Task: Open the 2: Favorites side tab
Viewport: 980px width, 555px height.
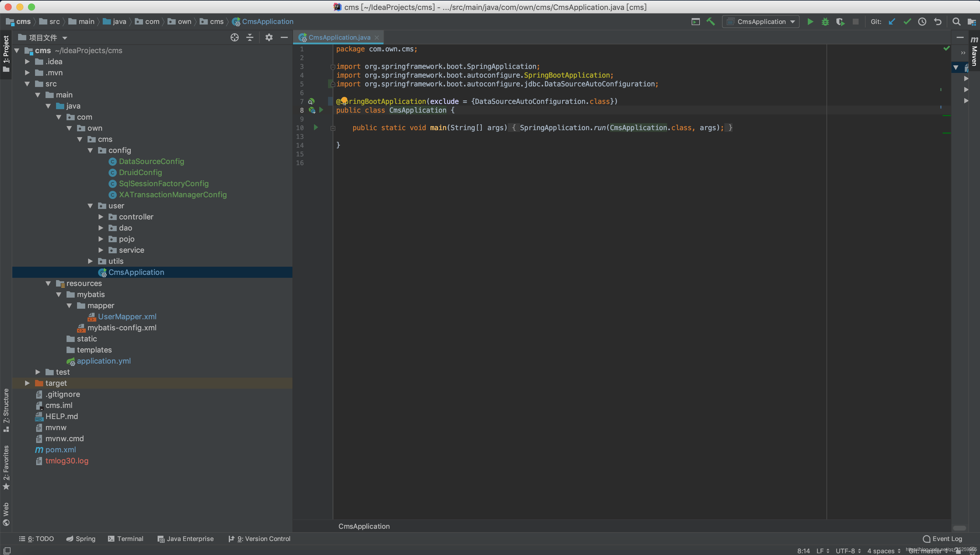Action: point(6,467)
